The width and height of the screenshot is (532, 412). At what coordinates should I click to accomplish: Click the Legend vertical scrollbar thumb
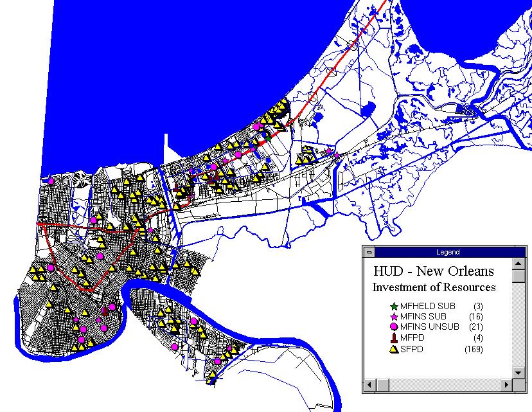(x=518, y=276)
